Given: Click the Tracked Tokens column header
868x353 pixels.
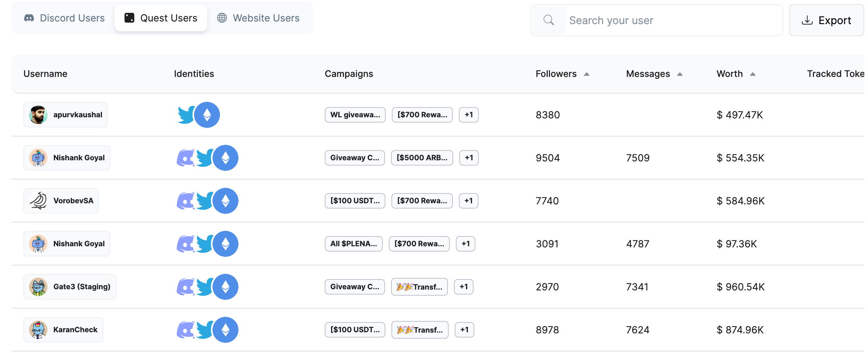Looking at the screenshot, I should [836, 74].
